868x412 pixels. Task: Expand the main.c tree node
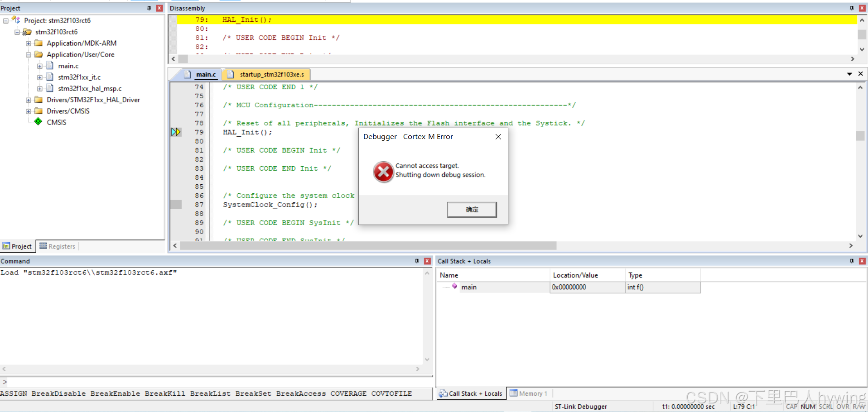40,66
